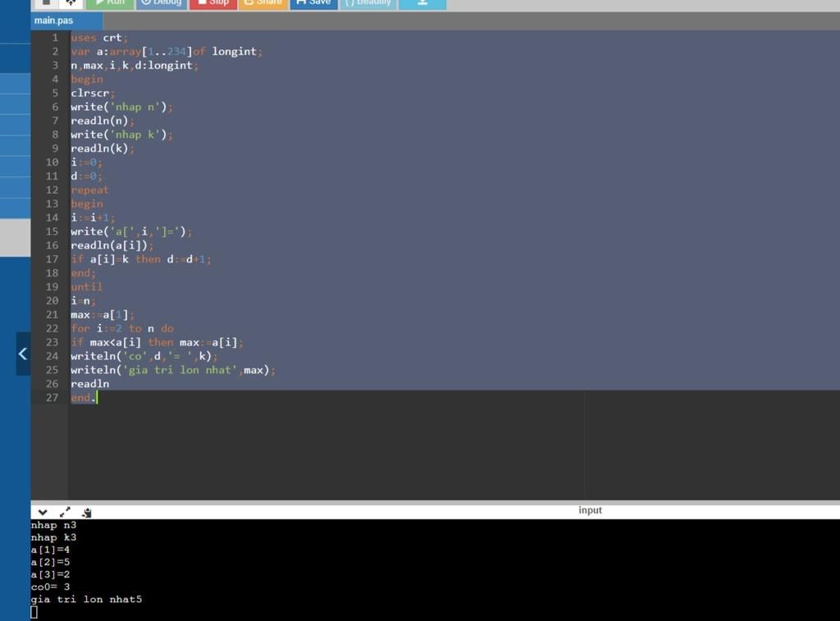Download the code using the download icon button

pyautogui.click(x=422, y=4)
